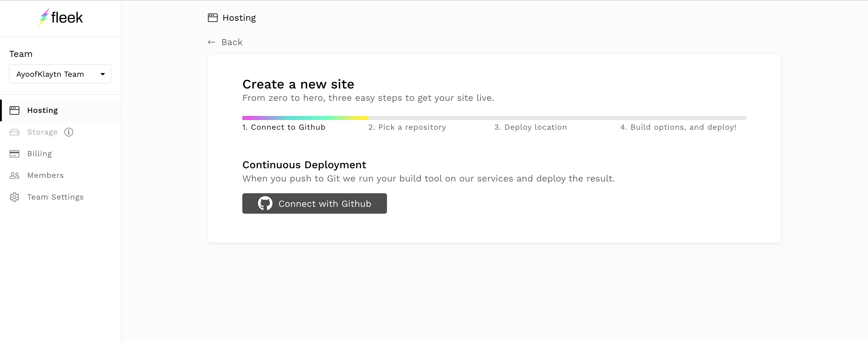
Task: Click the GitHub octocat icon
Action: pyautogui.click(x=265, y=203)
